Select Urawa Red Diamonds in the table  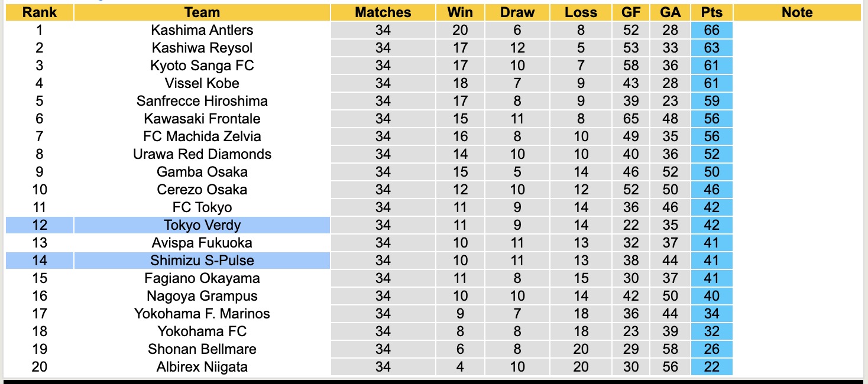202,154
